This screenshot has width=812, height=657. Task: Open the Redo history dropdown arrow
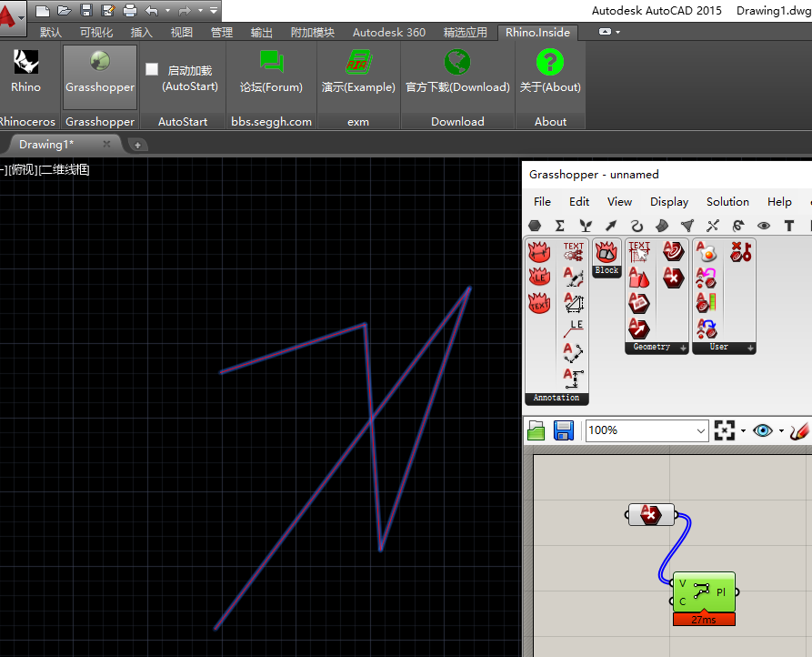coord(200,10)
